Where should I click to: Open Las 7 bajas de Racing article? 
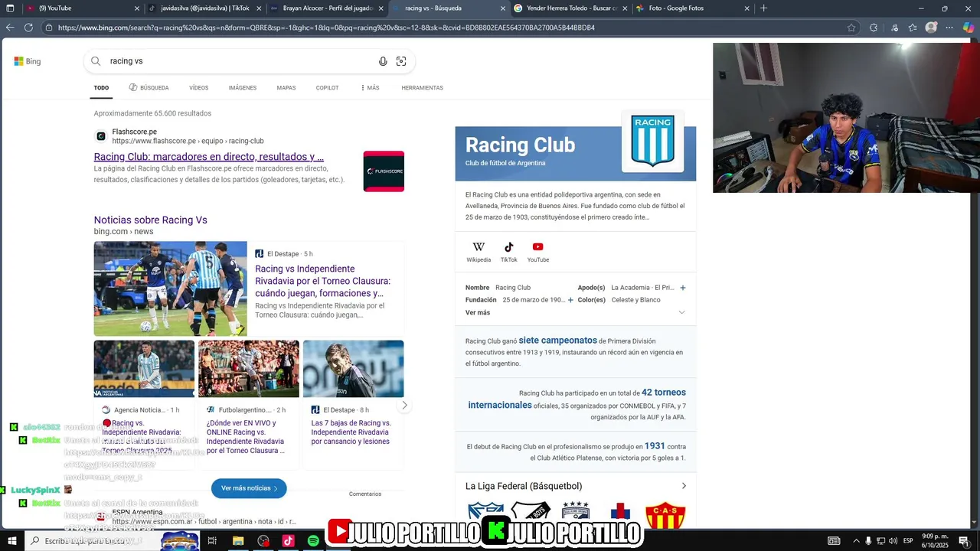(351, 432)
